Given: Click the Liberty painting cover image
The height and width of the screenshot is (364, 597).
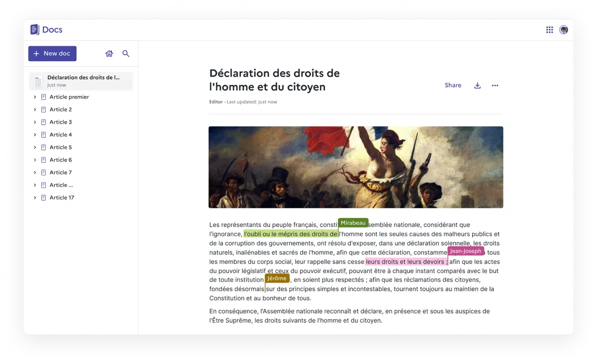Looking at the screenshot, I should (x=356, y=167).
